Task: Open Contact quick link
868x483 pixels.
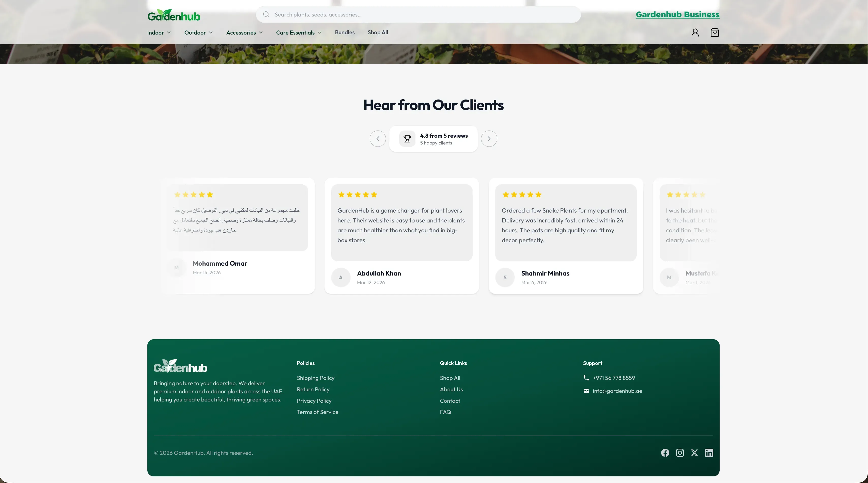Action: (450, 401)
